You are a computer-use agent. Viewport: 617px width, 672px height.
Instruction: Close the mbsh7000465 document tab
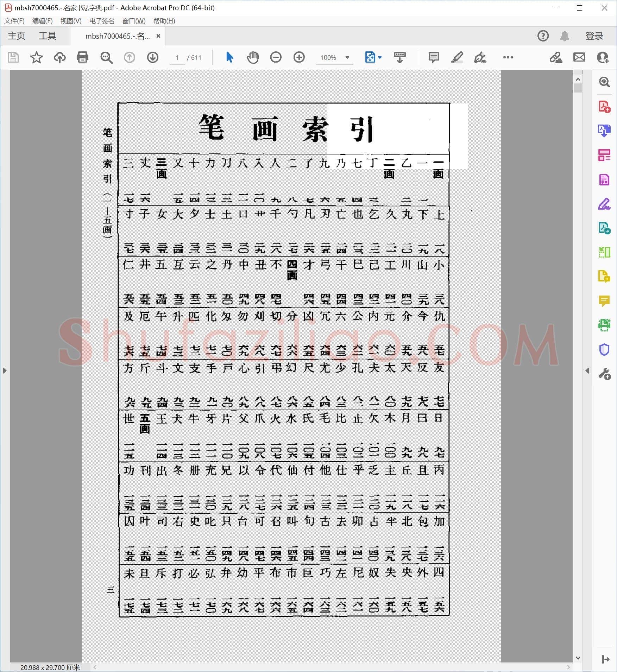point(158,36)
